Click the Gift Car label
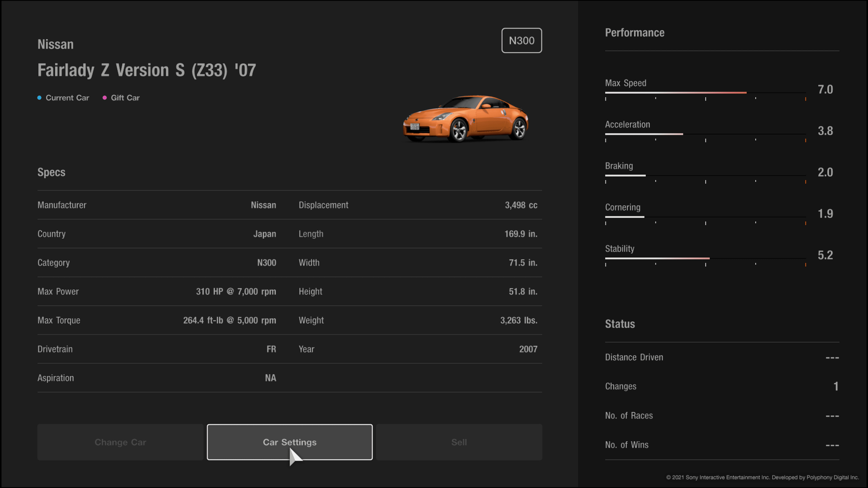The width and height of the screenshot is (868, 488). coord(125,98)
